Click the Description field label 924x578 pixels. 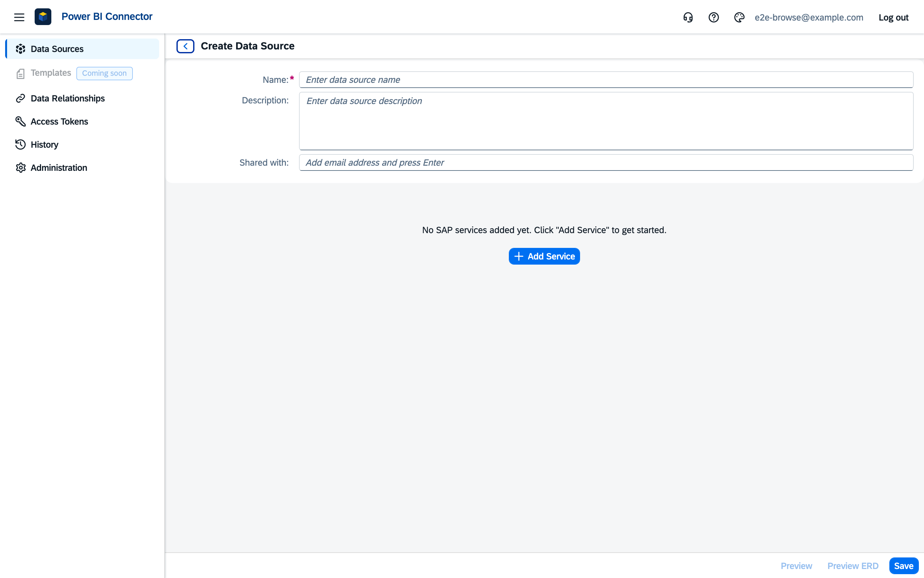[265, 100]
